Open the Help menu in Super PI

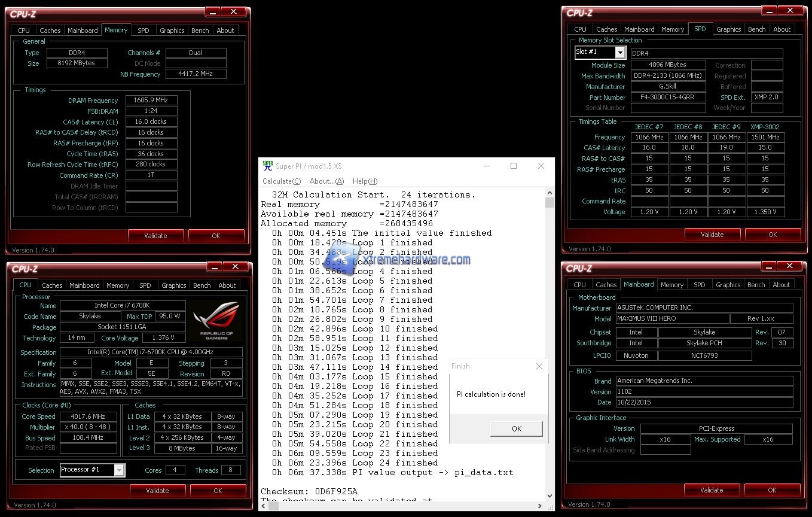(x=365, y=181)
